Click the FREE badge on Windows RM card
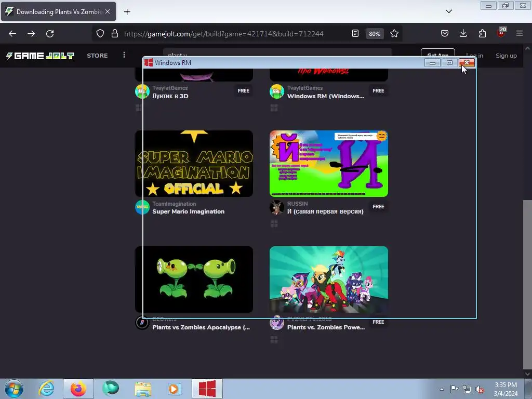The width and height of the screenshot is (532, 399). 378,90
